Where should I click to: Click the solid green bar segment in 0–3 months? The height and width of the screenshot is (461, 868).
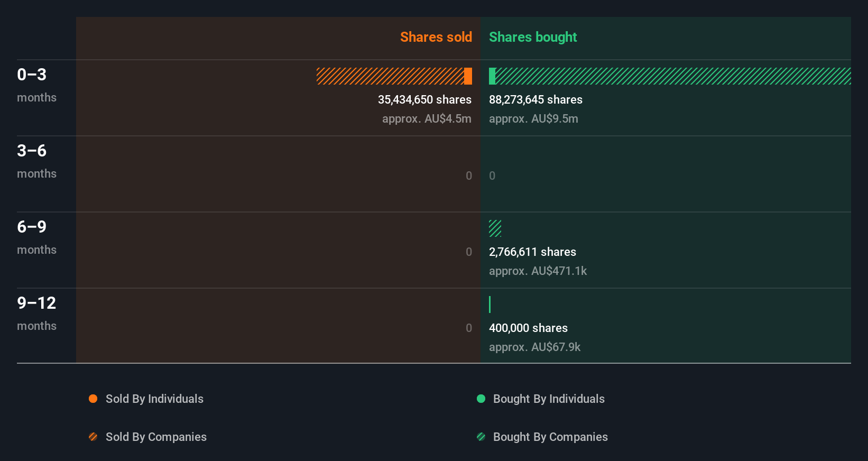[x=492, y=76]
